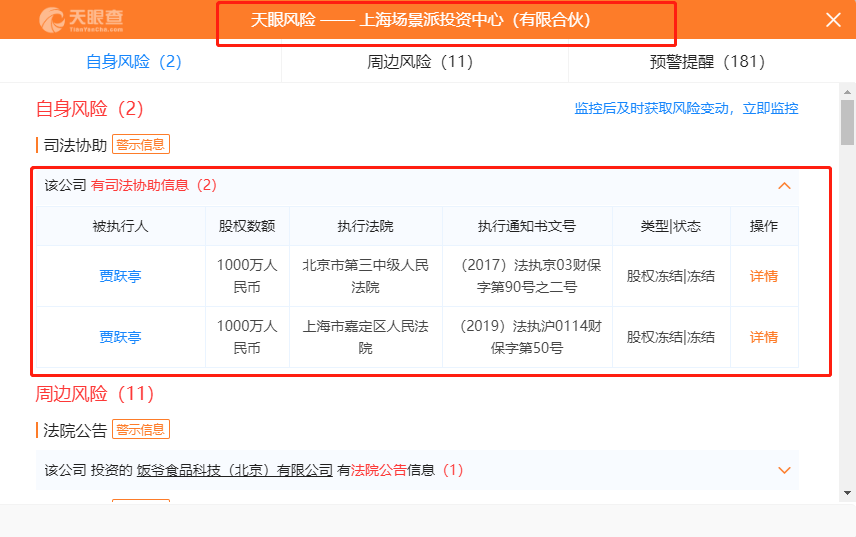The height and width of the screenshot is (537, 856).
Task: Click 有司法协助信息 red text header
Action: click(x=140, y=185)
